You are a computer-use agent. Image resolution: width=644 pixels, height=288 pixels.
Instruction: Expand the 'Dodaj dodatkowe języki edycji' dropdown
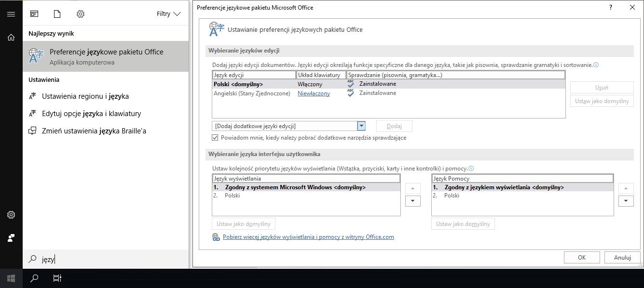[x=361, y=126]
